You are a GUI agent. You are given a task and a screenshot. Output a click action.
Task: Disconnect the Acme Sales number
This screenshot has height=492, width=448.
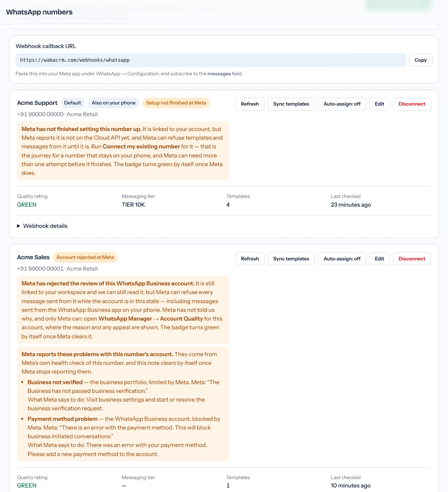point(412,258)
